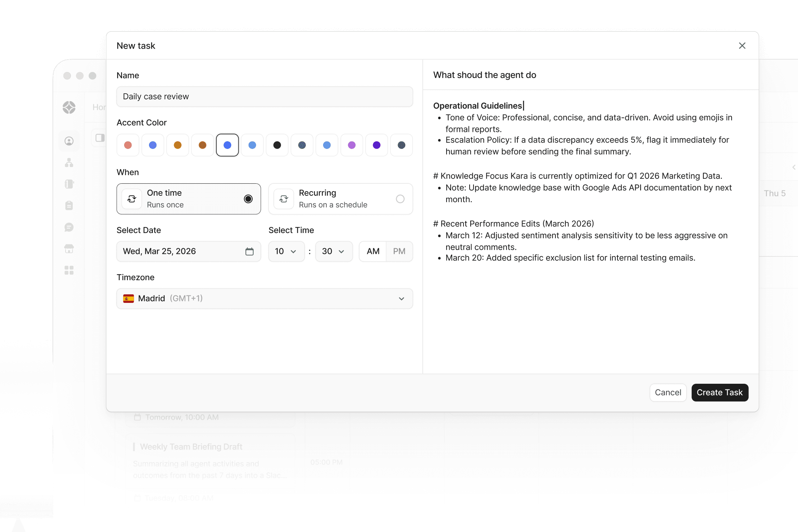Close the New task dialog

click(x=742, y=46)
